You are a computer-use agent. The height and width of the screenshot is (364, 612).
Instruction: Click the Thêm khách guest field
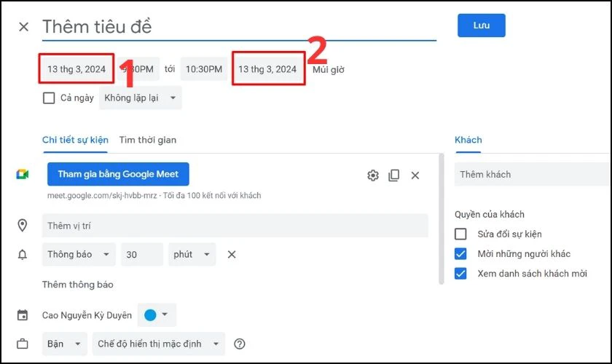533,175
